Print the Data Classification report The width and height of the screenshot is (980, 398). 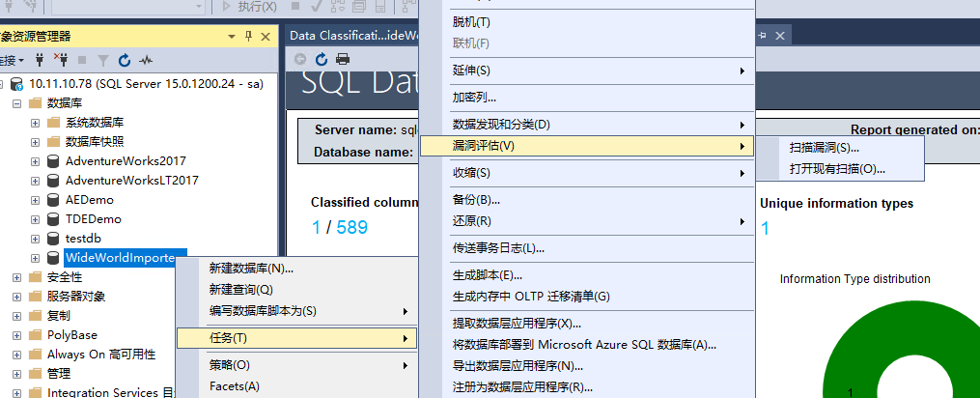(343, 60)
